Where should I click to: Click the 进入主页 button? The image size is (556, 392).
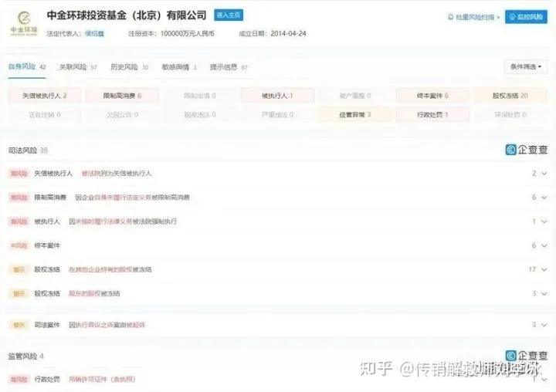[228, 15]
